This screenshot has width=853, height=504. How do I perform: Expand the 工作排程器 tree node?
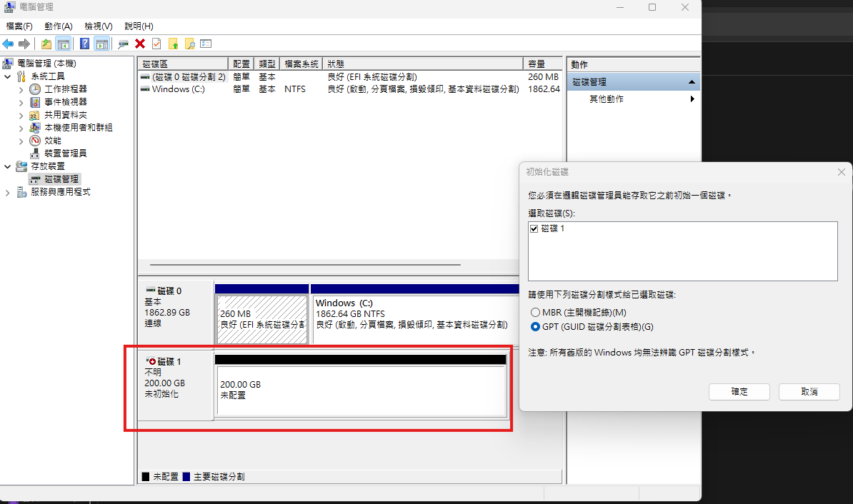click(20, 89)
